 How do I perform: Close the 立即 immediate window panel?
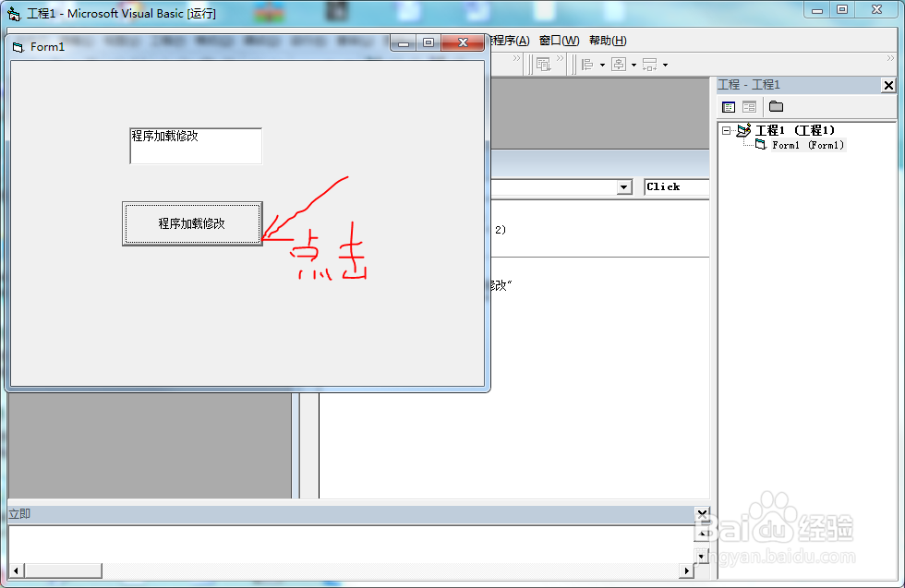coord(702,513)
